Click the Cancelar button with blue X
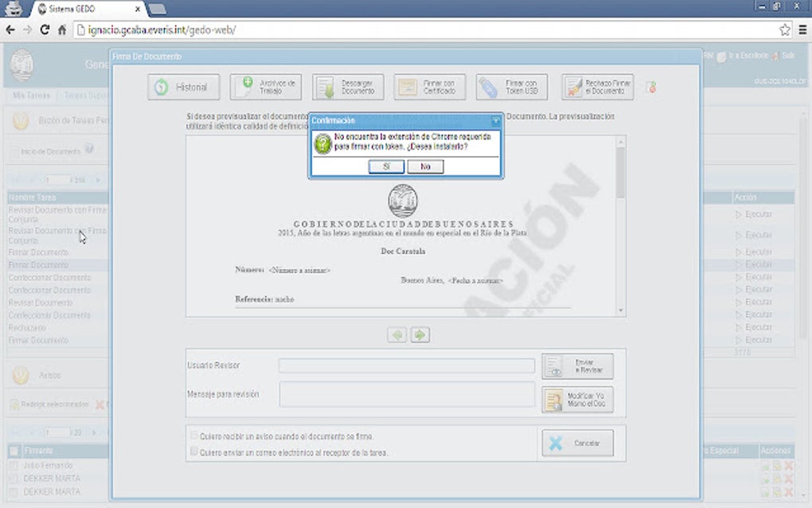 tap(576, 443)
